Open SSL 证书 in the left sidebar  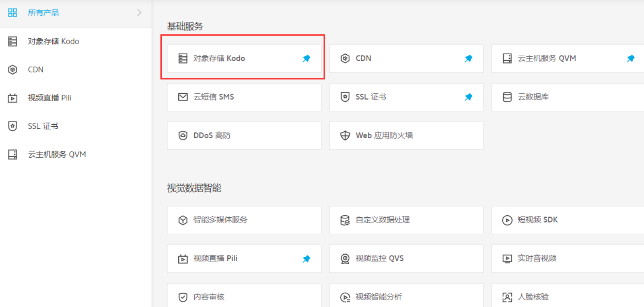point(76,126)
